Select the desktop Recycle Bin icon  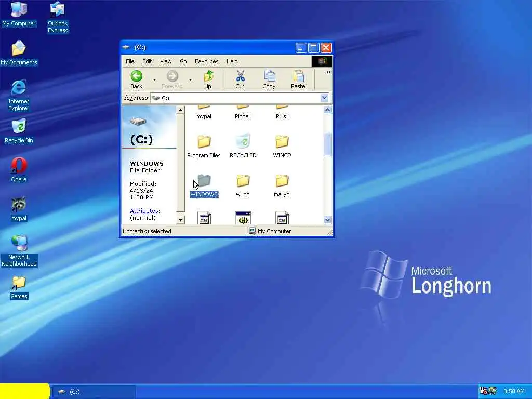point(19,131)
